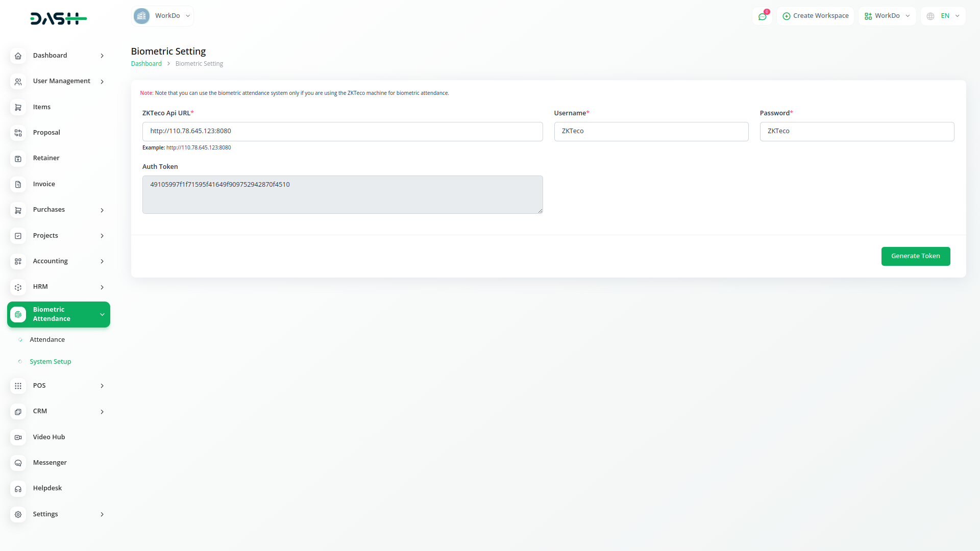Focus the ZKTeco Api URL field
This screenshot has height=551, width=980.
[342, 132]
